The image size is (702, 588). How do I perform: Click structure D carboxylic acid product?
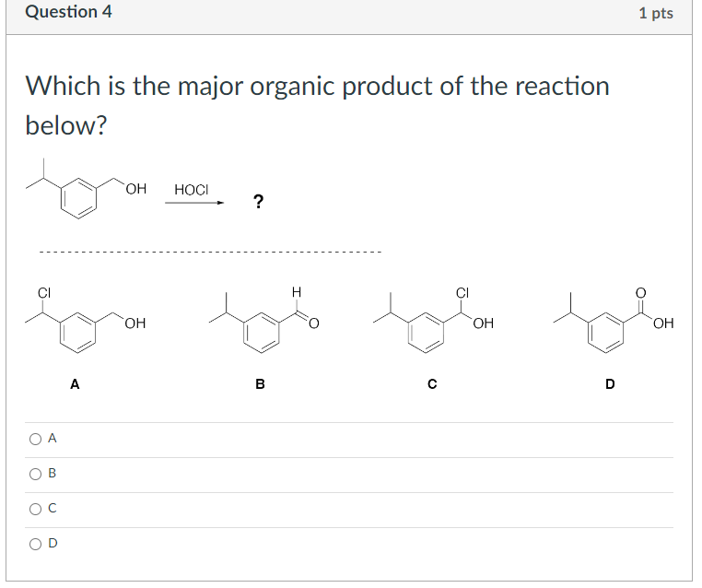coord(614,320)
